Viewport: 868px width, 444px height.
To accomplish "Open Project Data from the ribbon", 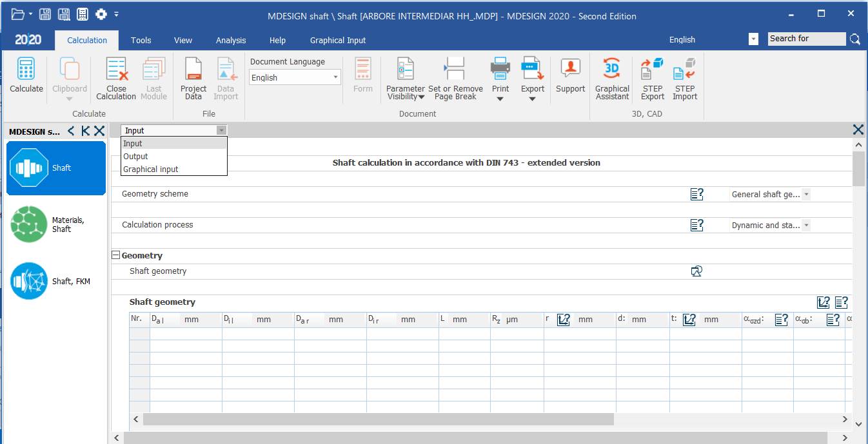I will point(193,79).
